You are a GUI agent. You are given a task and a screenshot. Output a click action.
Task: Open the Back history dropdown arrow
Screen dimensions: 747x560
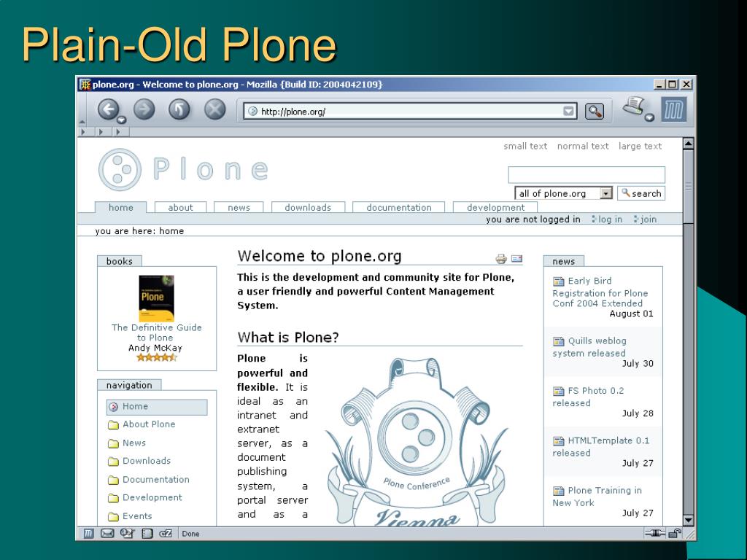click(x=122, y=120)
